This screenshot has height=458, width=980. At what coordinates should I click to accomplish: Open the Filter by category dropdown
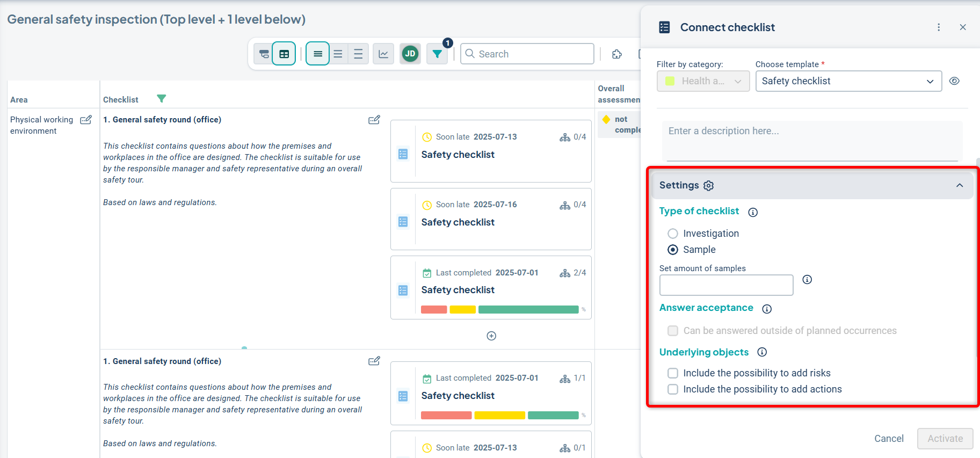(x=703, y=81)
